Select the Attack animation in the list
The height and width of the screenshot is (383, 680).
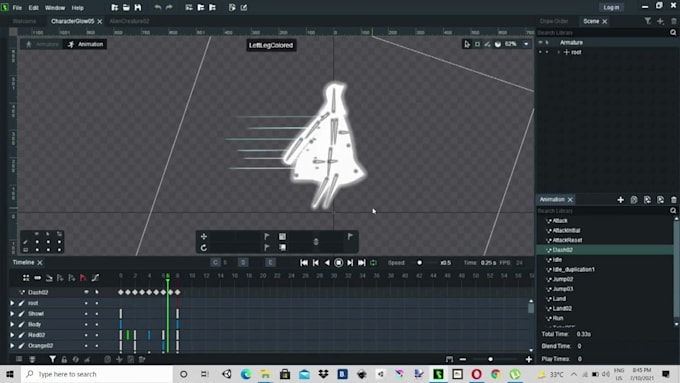(x=560, y=220)
